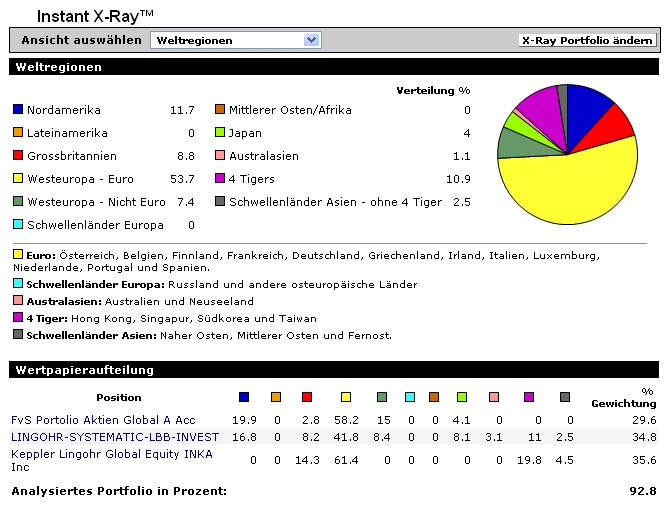The width and height of the screenshot is (668, 512).
Task: Open Keppler Lingohr Global Equity INKA Inc link
Action: [x=112, y=460]
